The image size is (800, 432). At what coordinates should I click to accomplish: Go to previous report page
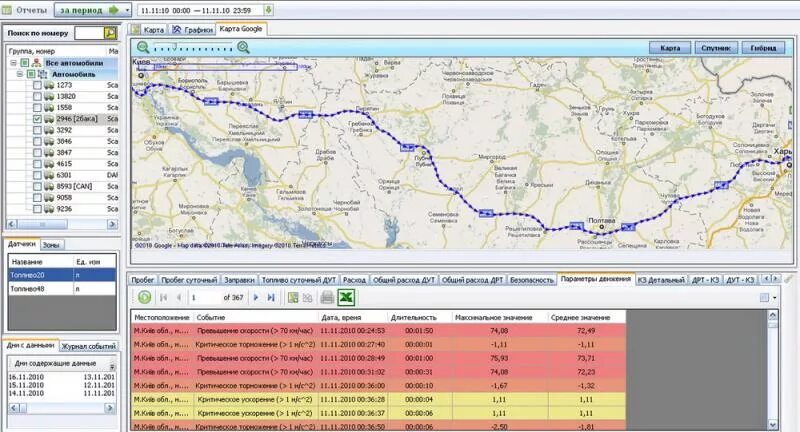click(x=179, y=297)
